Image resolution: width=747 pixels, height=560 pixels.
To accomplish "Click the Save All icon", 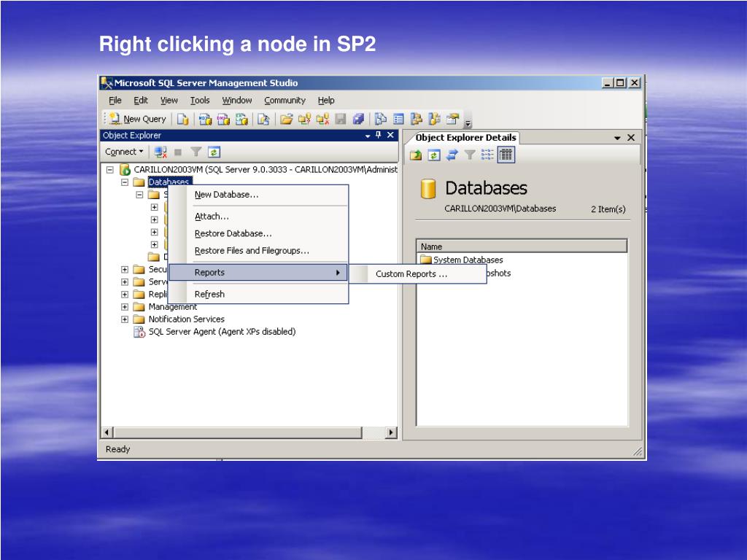I will tap(358, 119).
